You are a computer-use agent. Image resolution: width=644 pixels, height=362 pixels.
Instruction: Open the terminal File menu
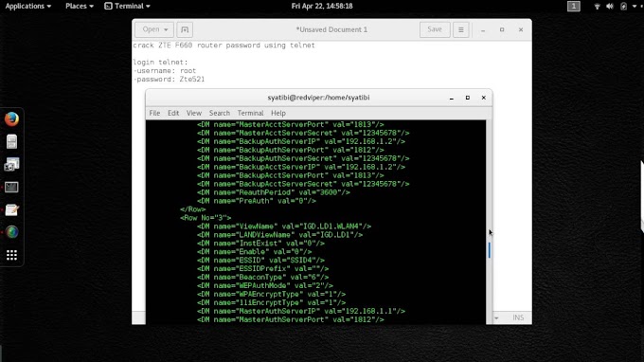154,113
